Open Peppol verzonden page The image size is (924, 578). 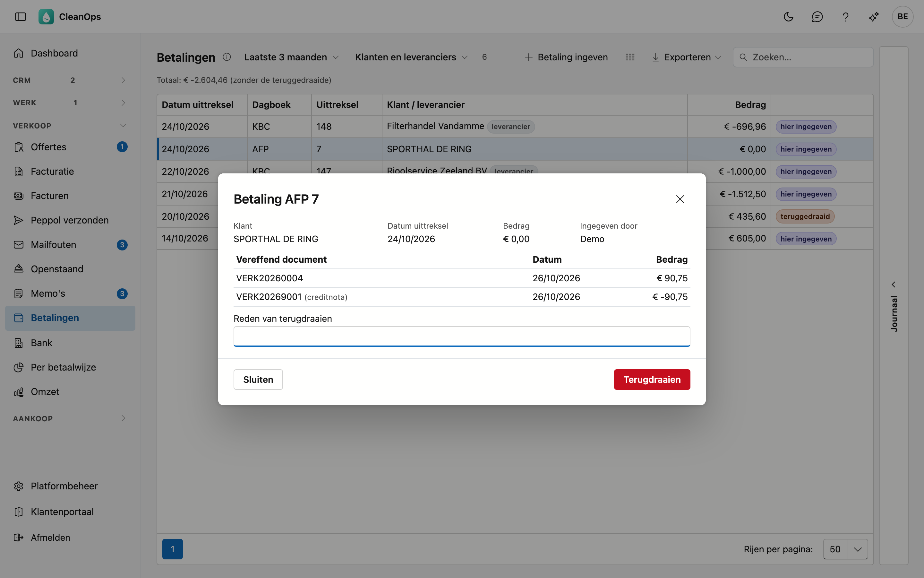(70, 220)
